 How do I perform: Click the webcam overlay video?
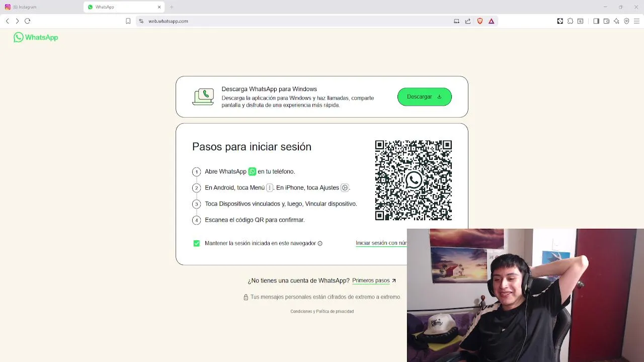(x=525, y=295)
